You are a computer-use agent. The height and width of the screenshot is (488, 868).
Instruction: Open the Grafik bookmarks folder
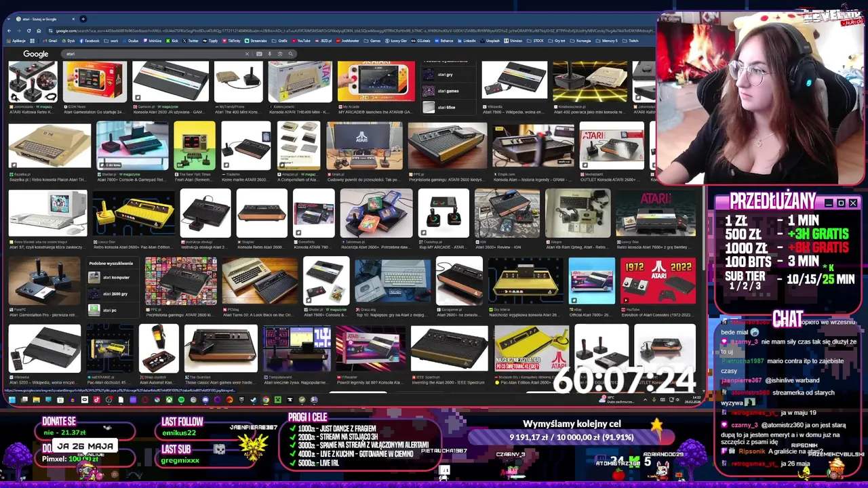tap(279, 41)
